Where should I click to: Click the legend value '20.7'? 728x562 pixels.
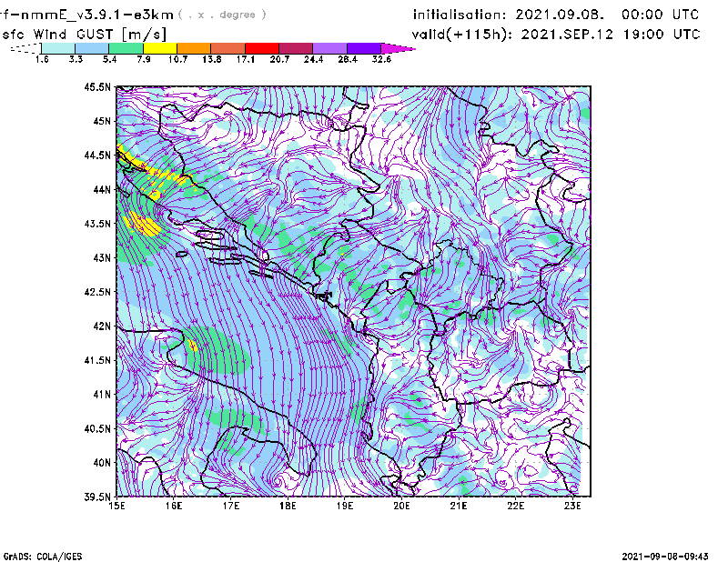coord(279,59)
